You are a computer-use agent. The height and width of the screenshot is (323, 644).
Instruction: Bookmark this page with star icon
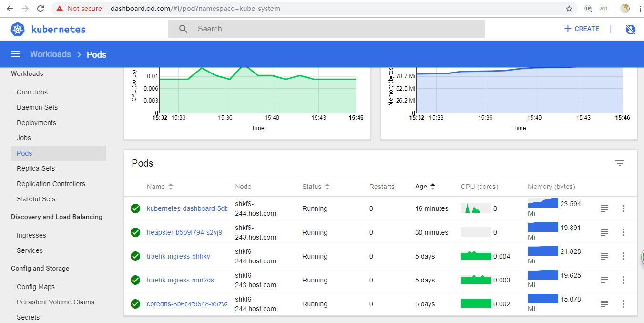[569, 9]
